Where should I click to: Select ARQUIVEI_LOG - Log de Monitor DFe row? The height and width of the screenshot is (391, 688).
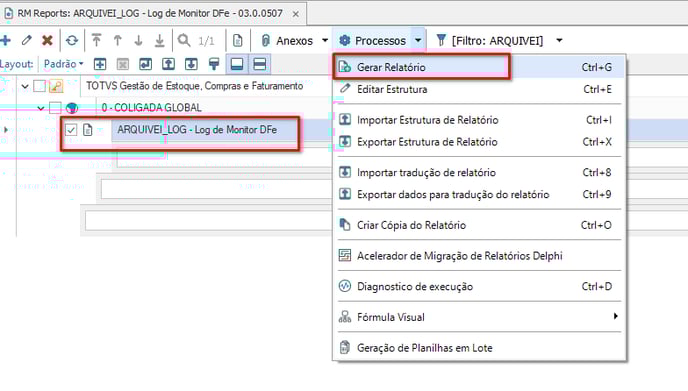pyautogui.click(x=197, y=130)
